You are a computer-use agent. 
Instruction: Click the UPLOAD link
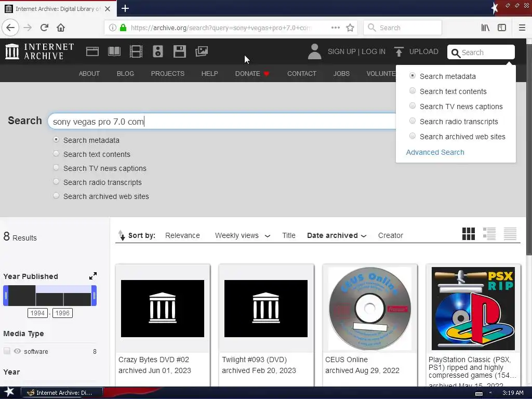click(x=424, y=51)
